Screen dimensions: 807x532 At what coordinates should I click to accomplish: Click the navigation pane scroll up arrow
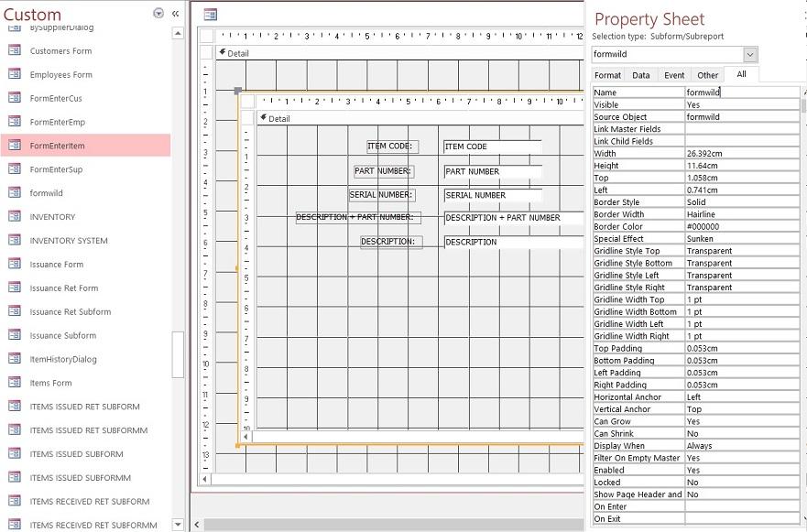coord(178,34)
